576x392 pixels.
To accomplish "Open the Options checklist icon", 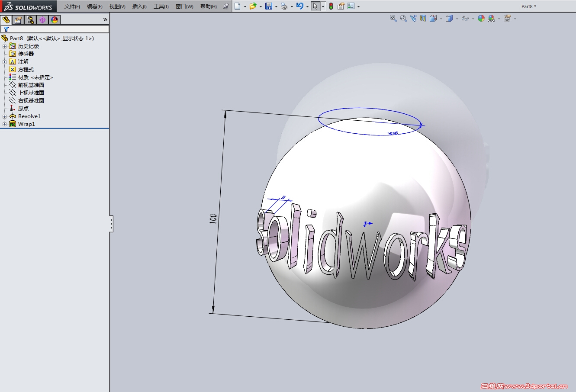I will coord(351,6).
